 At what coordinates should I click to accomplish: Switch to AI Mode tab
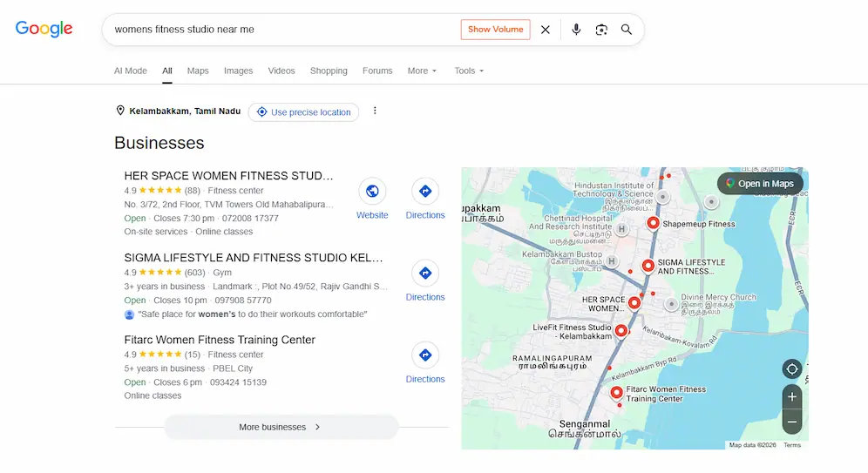(131, 71)
